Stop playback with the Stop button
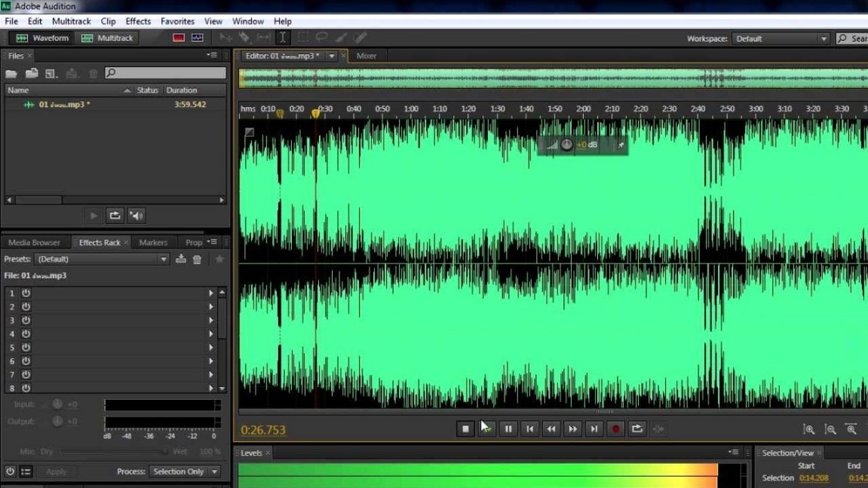Image resolution: width=868 pixels, height=488 pixels. (x=465, y=428)
